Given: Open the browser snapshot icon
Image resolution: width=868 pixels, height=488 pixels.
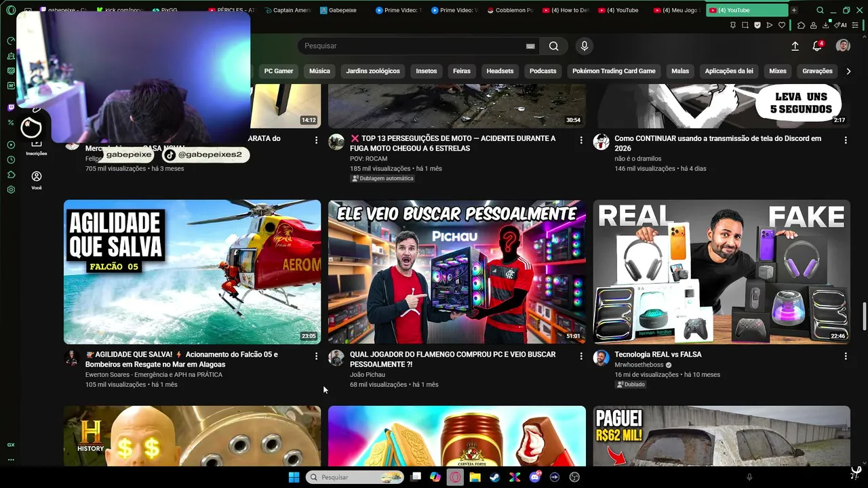Looking at the screenshot, I should pos(745,25).
